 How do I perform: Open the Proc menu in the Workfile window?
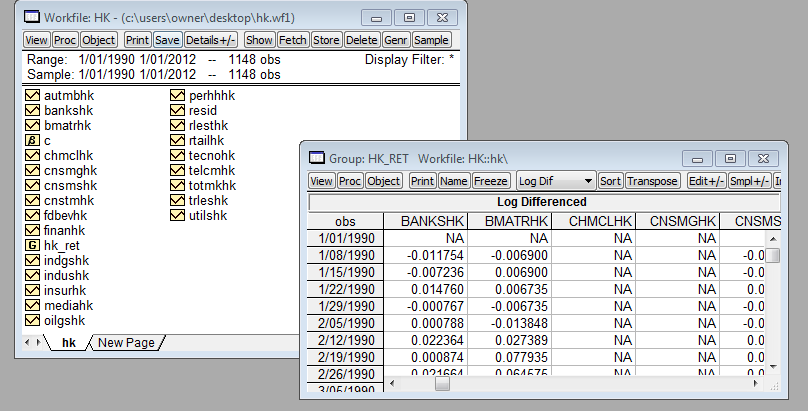click(x=65, y=40)
